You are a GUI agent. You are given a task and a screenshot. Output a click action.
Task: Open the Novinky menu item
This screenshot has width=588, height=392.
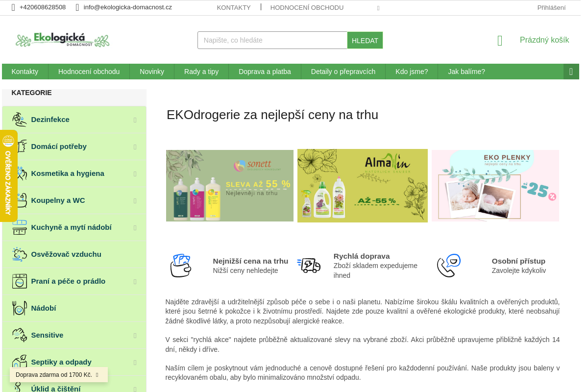[152, 72]
